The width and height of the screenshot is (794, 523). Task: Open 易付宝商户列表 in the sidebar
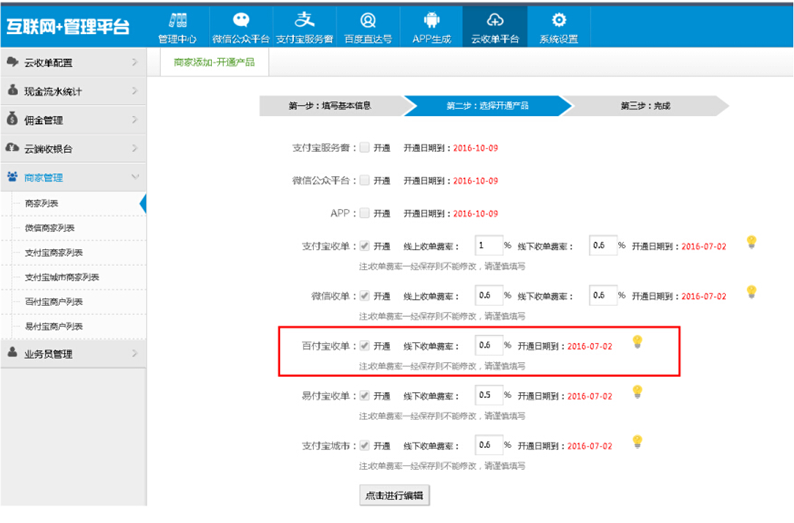click(x=54, y=327)
